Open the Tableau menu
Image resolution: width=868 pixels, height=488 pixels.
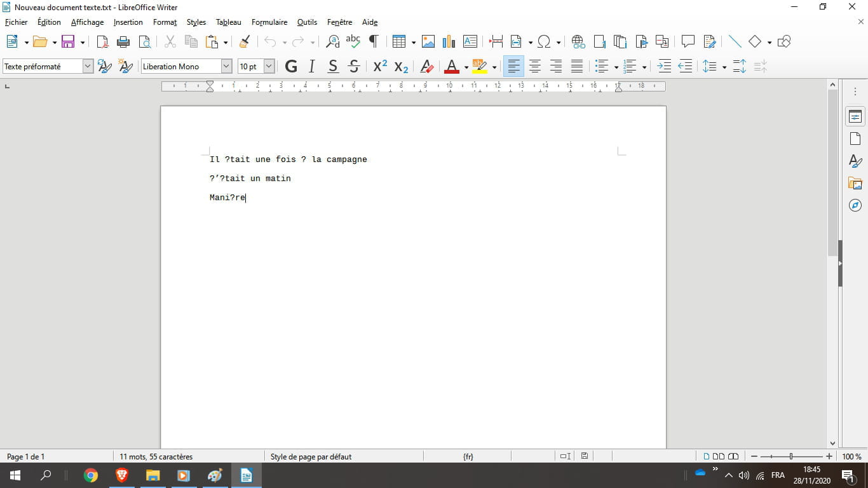click(228, 22)
